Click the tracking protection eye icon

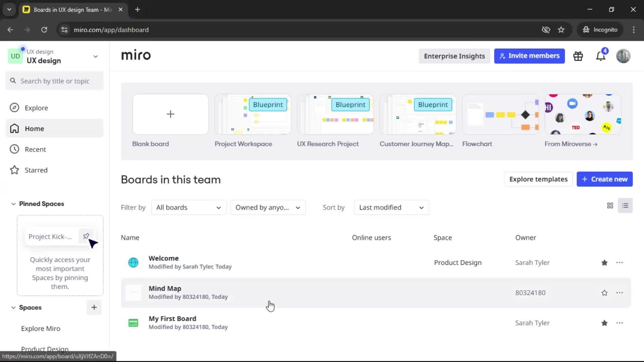click(x=546, y=30)
